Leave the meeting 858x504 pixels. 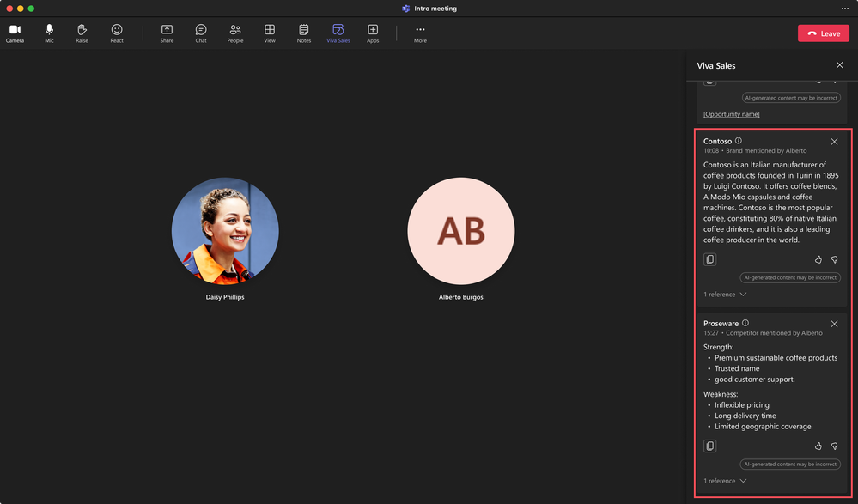[823, 33]
